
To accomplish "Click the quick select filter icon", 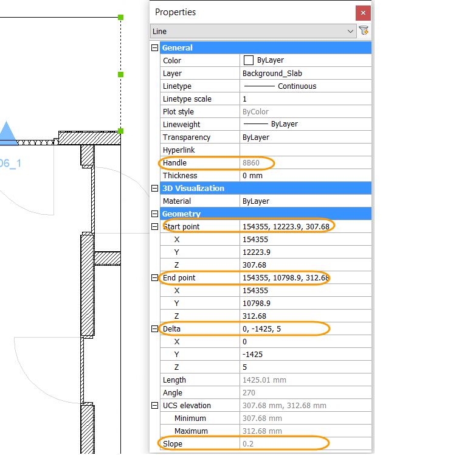I will [364, 31].
